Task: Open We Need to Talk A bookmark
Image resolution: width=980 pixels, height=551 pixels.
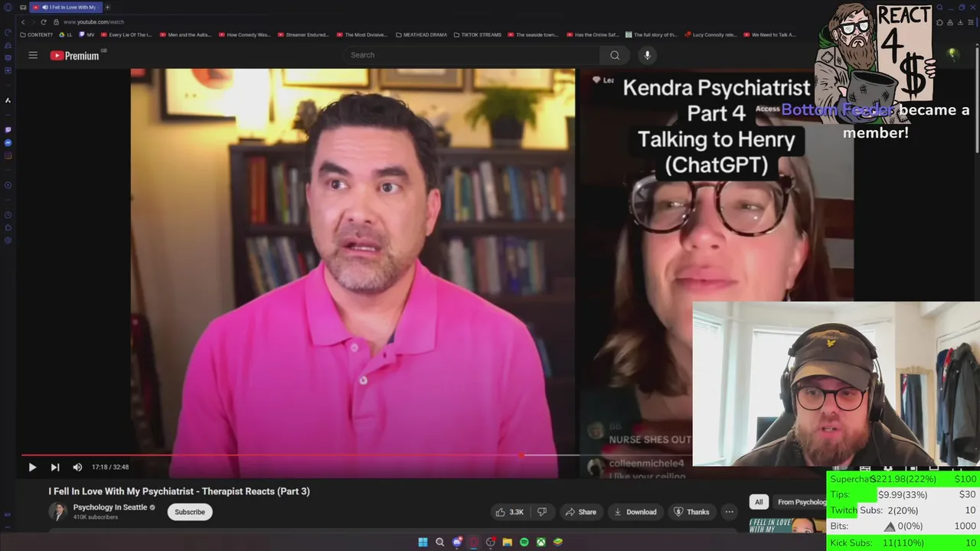Action: (769, 34)
